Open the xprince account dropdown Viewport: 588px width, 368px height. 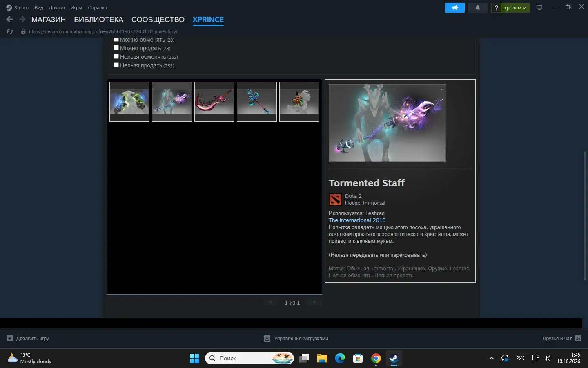click(515, 8)
